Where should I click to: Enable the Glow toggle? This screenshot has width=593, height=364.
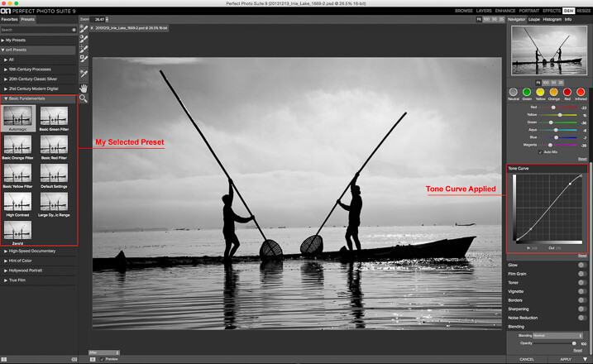(582, 266)
